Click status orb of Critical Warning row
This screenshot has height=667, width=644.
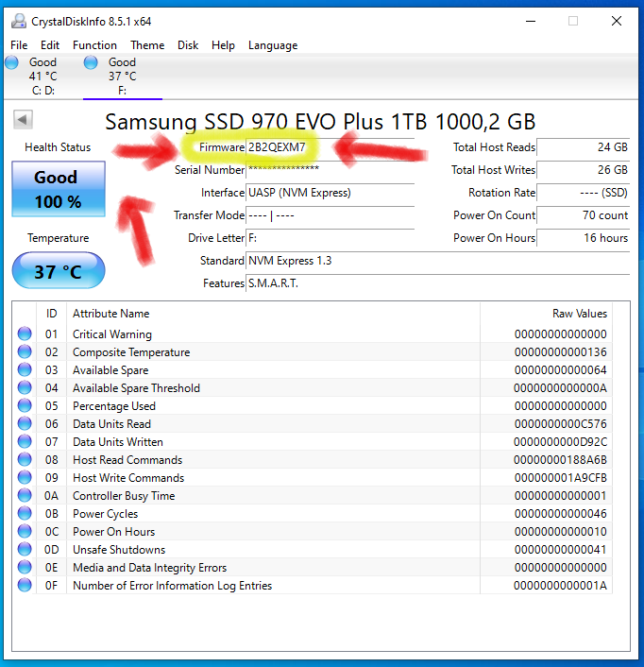tap(25, 333)
